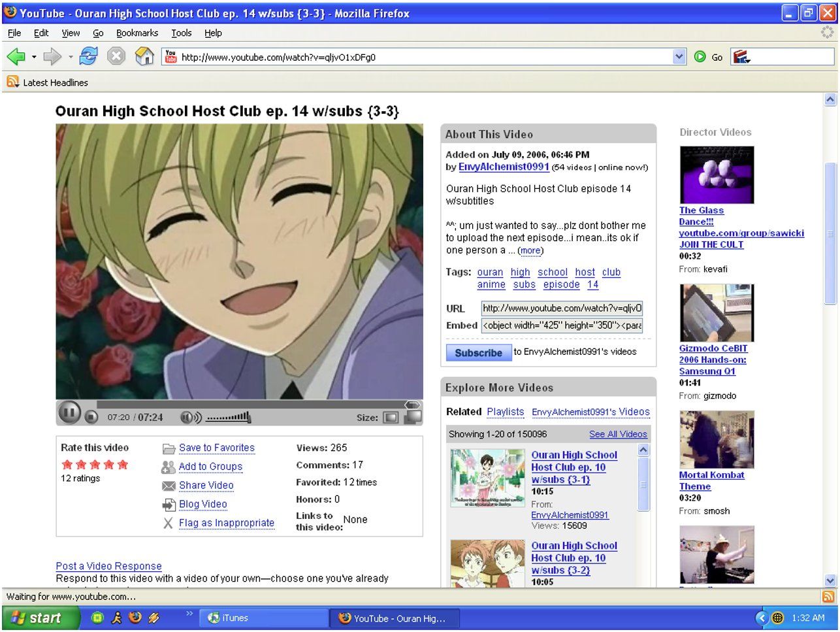Click the green Go button
The image size is (840, 632).
[709, 57]
